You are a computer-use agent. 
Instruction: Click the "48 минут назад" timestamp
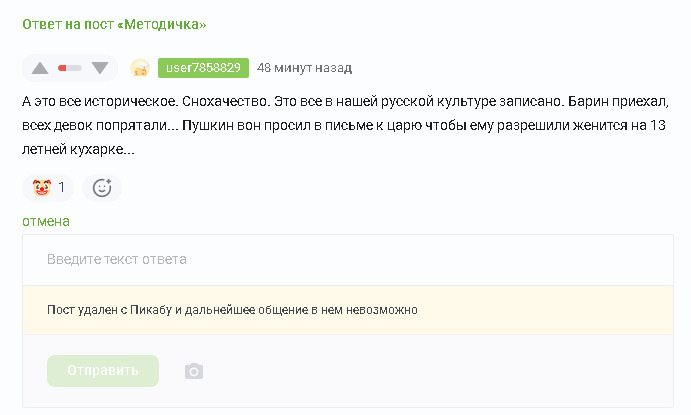click(x=305, y=68)
